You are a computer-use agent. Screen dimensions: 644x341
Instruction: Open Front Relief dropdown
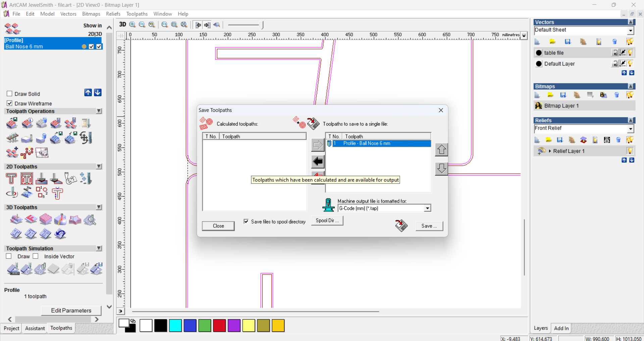pyautogui.click(x=631, y=129)
